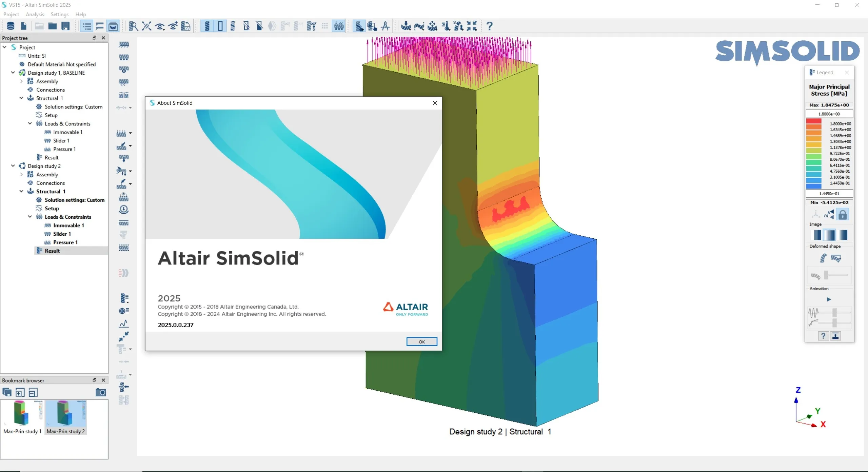Screen dimensions: 868x472
Task: Click the thermometer thermal analysis toolbar icon
Action: point(446,26)
